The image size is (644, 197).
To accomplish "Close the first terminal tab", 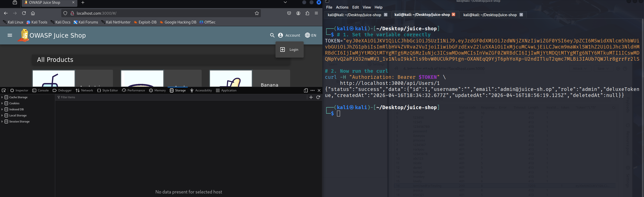I will point(385,15).
